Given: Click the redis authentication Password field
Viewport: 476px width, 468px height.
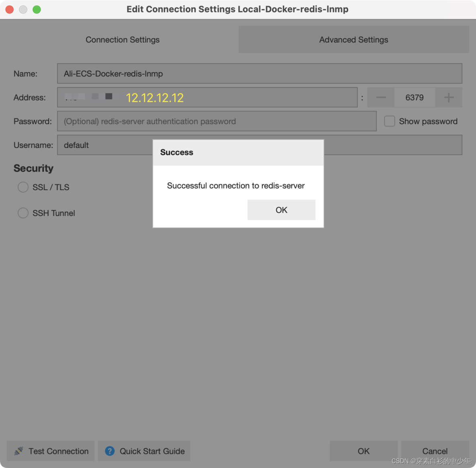Looking at the screenshot, I should click(217, 121).
